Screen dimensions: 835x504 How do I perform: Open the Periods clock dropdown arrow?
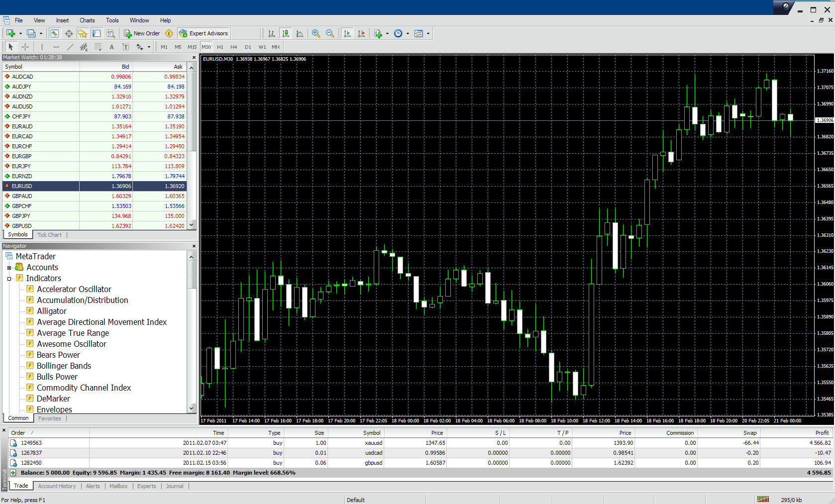tap(408, 34)
